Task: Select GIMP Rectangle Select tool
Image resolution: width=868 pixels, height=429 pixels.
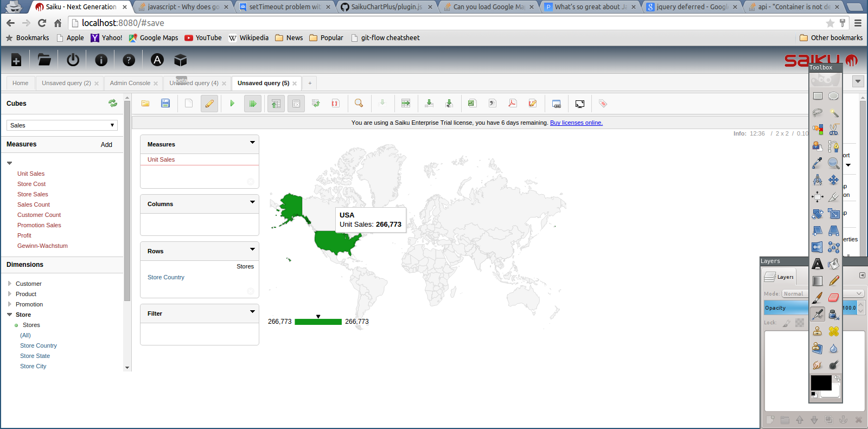Action: [818, 96]
